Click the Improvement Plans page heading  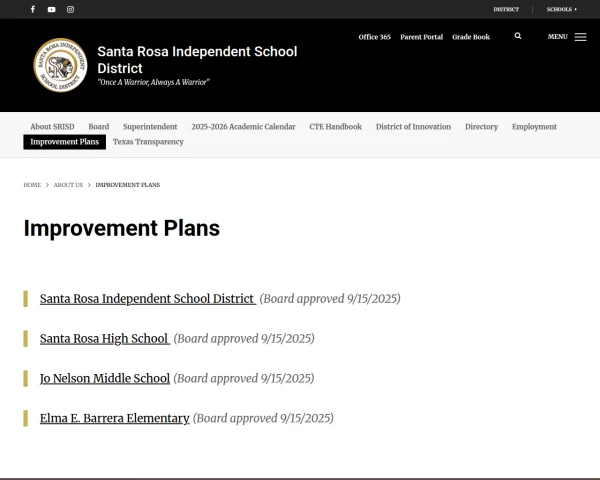(122, 228)
